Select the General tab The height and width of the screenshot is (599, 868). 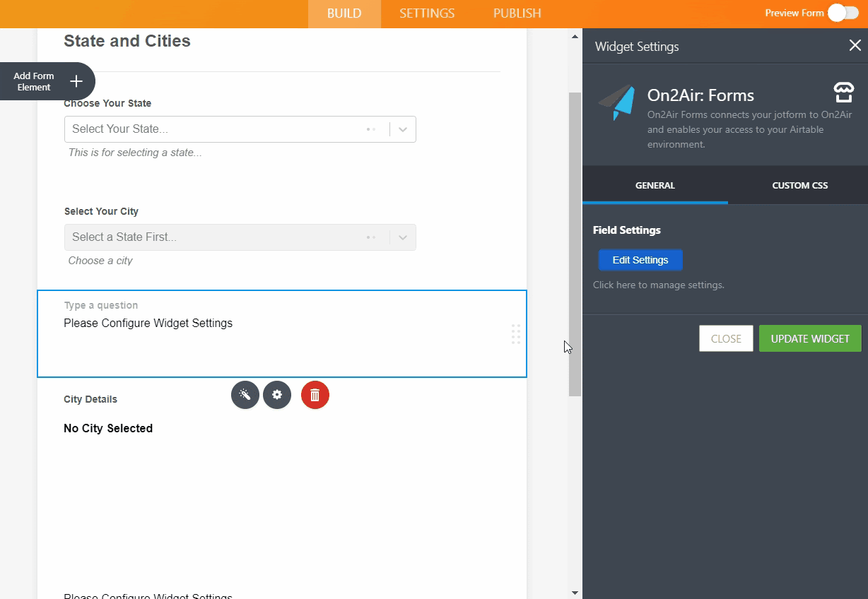655,185
